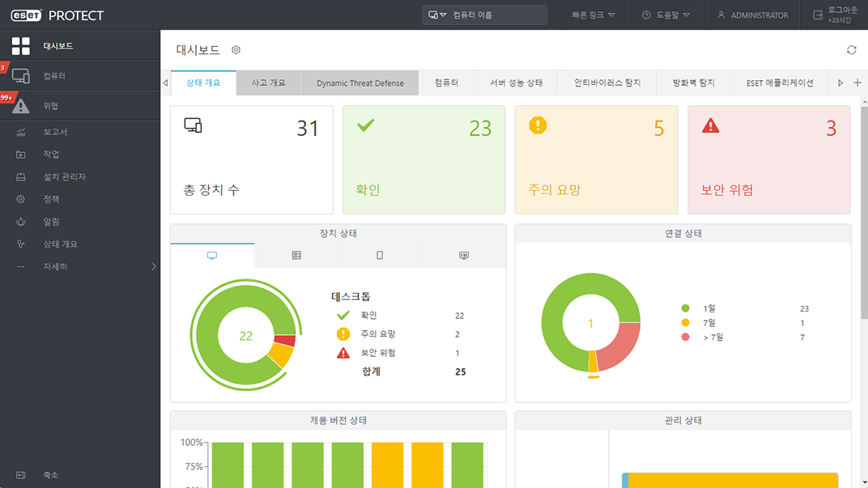Switch to the 사고 개요 tab
Image resolution: width=868 pixels, height=488 pixels.
click(268, 83)
